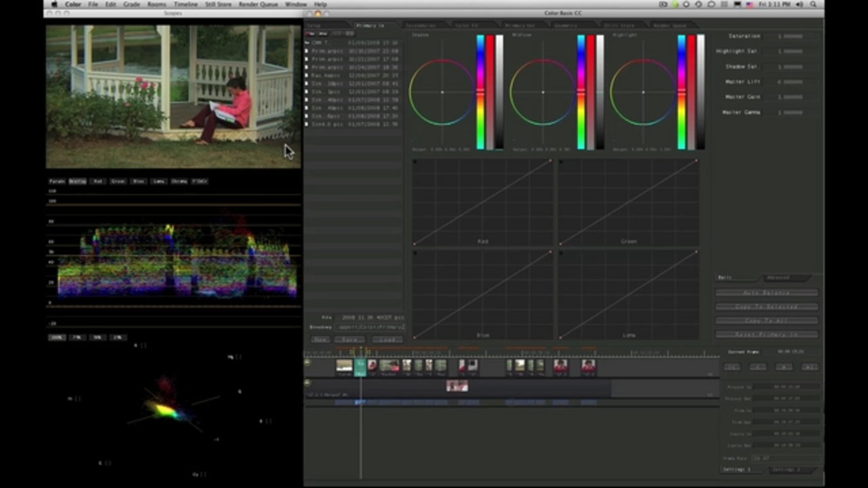Enable the Chroma waveform view

[x=179, y=181]
